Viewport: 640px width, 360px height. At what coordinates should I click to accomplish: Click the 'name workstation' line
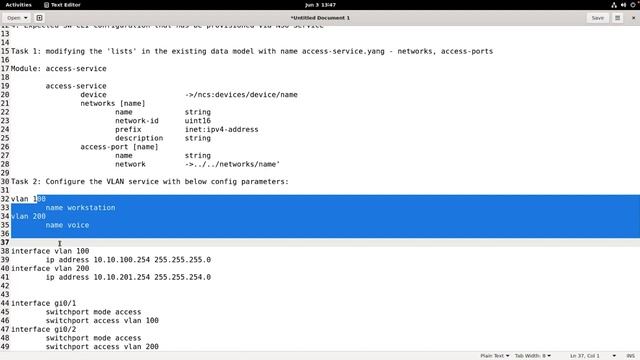[80, 208]
